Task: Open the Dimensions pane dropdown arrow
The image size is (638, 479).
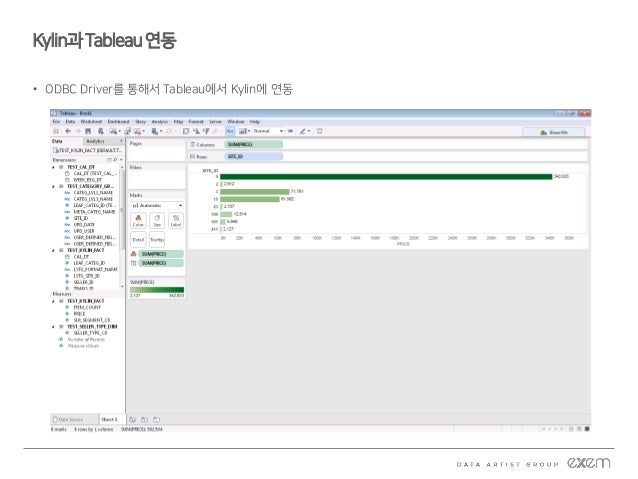Action: click(121, 160)
